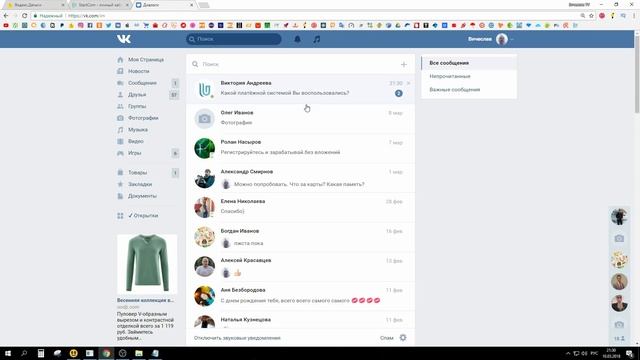Click Олег Иванов camera avatar
Image resolution: width=640 pixels, height=360 pixels.
click(204, 119)
